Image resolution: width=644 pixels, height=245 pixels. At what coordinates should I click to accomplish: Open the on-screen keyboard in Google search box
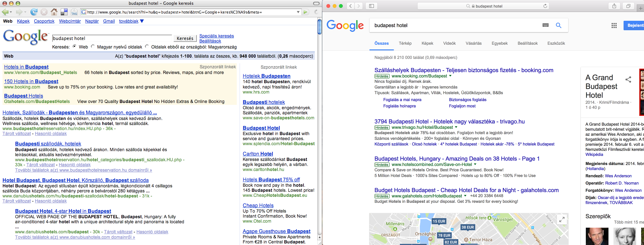(x=546, y=25)
